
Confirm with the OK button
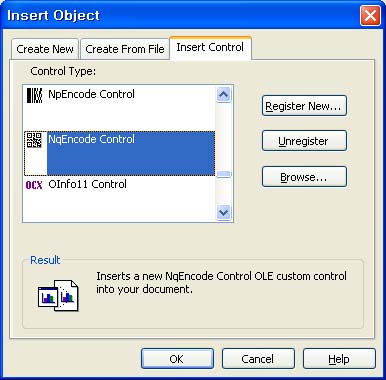pyautogui.click(x=177, y=359)
